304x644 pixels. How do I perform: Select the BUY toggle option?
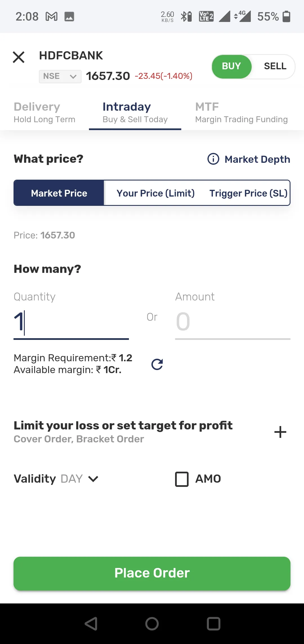pyautogui.click(x=231, y=66)
